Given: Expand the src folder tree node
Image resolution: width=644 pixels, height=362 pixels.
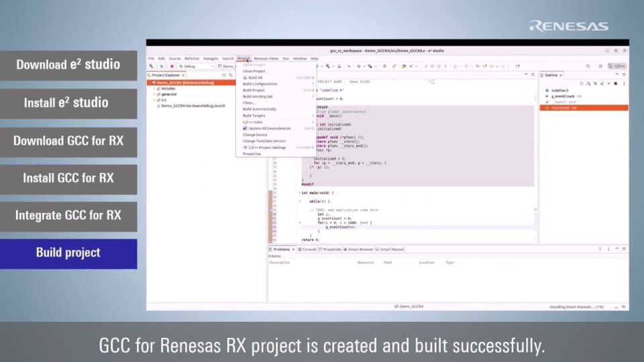Looking at the screenshot, I should 154,100.
